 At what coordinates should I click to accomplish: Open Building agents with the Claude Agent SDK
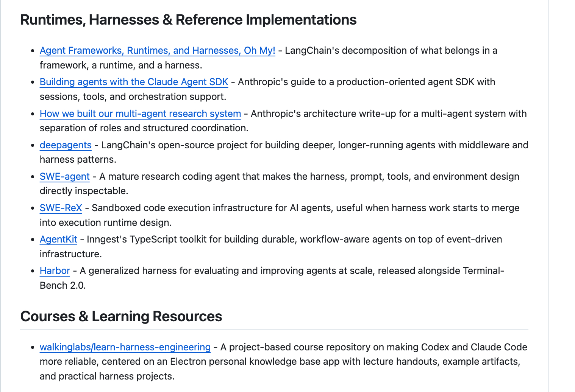click(134, 82)
